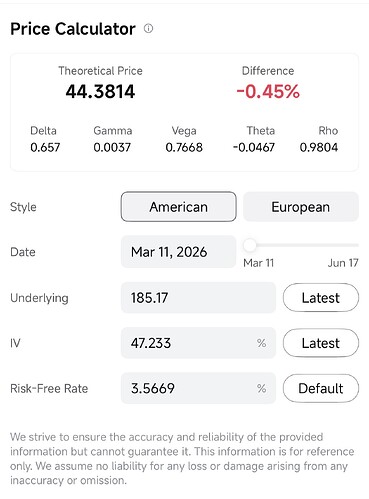Reset IV with the Latest button

click(x=321, y=343)
